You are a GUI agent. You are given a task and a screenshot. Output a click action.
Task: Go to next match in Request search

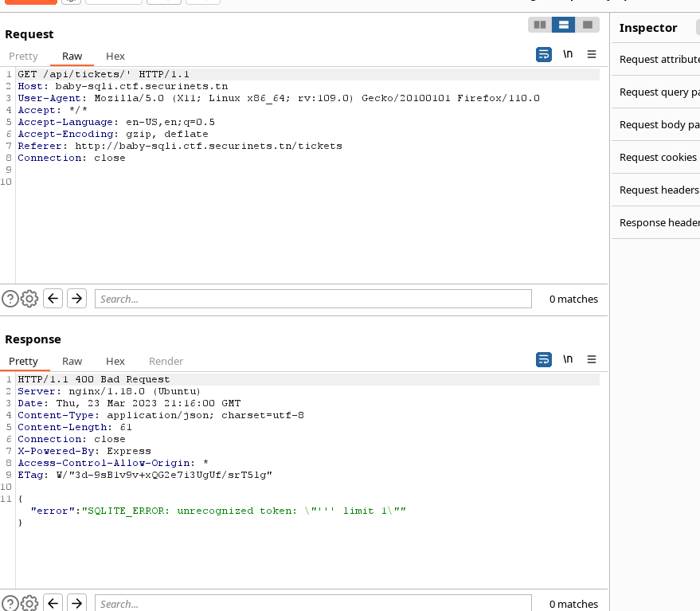pyautogui.click(x=76, y=299)
